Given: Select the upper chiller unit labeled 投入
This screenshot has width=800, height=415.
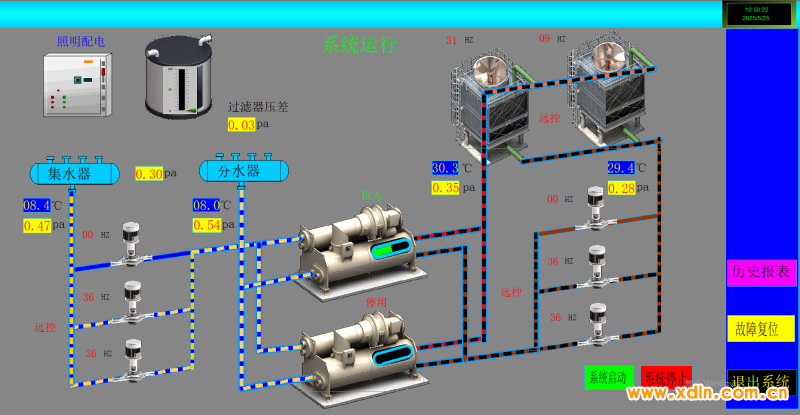Looking at the screenshot, I should (361, 246).
